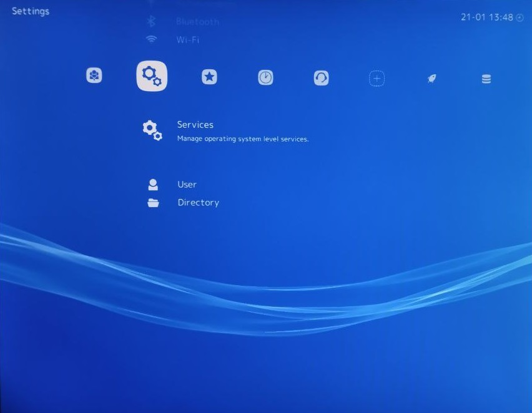Click the Services gears icon
The width and height of the screenshot is (532, 413).
click(152, 130)
